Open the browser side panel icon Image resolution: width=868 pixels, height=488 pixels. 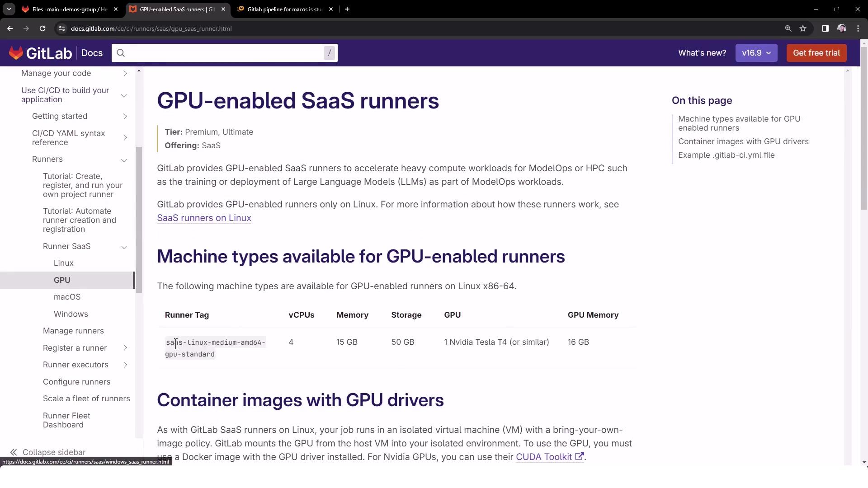click(x=825, y=28)
